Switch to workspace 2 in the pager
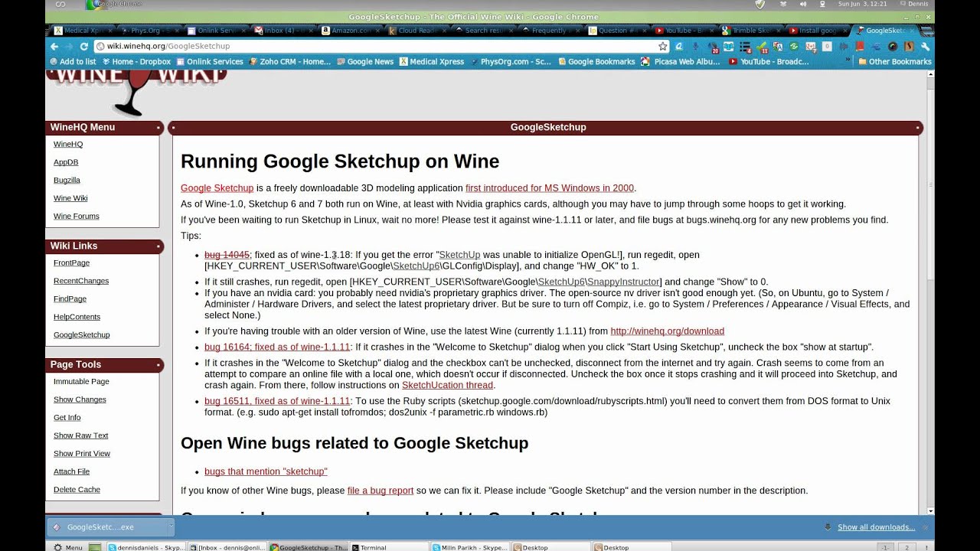This screenshot has height=551, width=980. point(906,547)
